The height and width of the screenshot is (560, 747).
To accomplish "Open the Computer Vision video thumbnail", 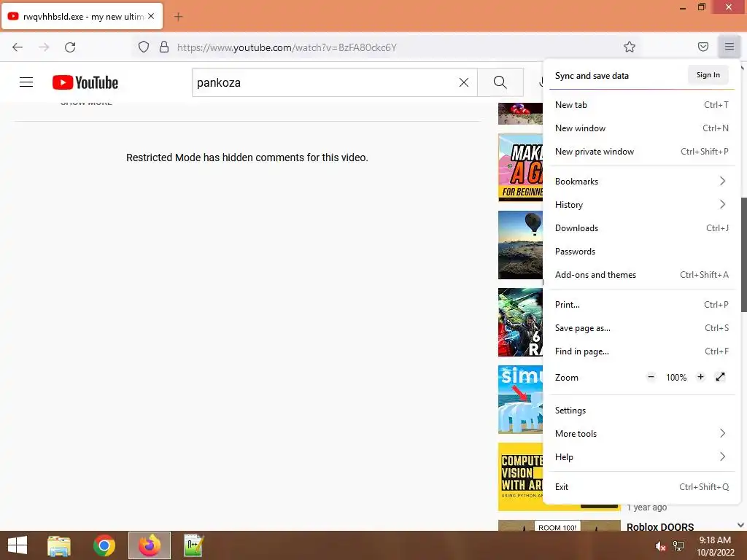I will point(520,477).
